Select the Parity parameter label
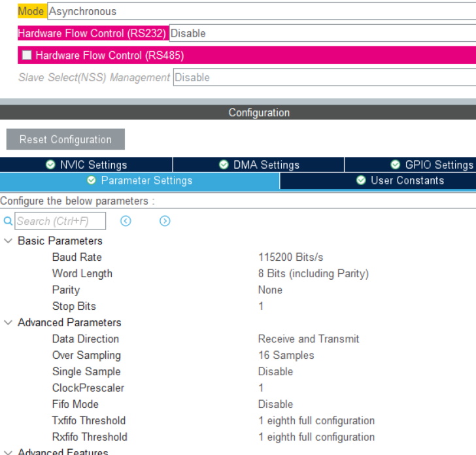Image resolution: width=476 pixels, height=455 pixels. (x=66, y=290)
